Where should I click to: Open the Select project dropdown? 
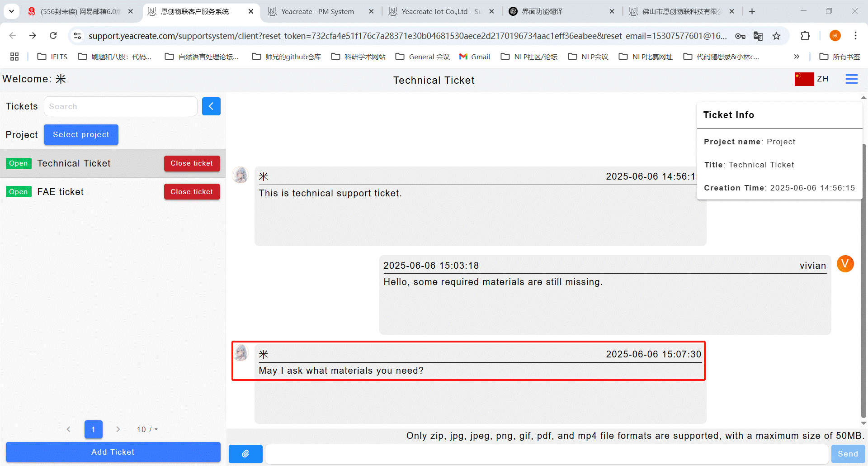pos(81,135)
